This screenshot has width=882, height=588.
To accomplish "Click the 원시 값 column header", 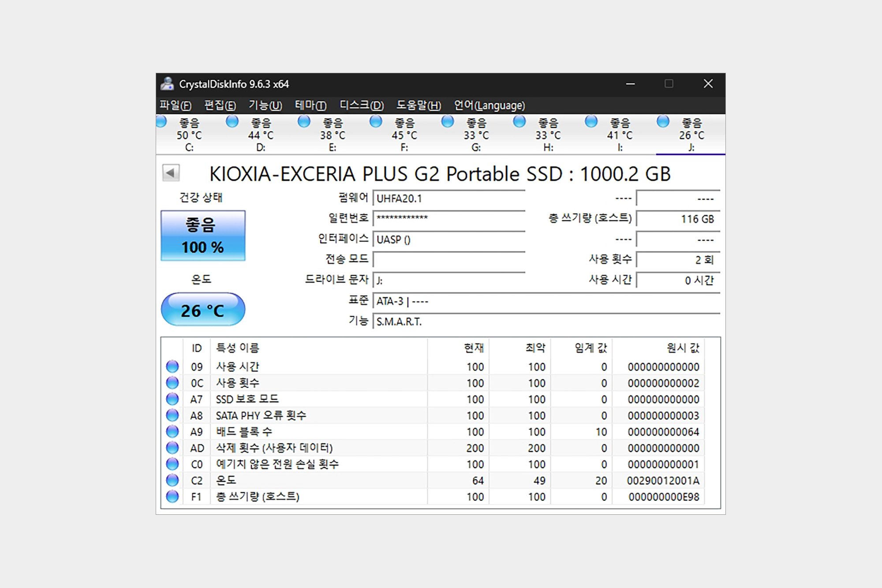I will point(682,348).
